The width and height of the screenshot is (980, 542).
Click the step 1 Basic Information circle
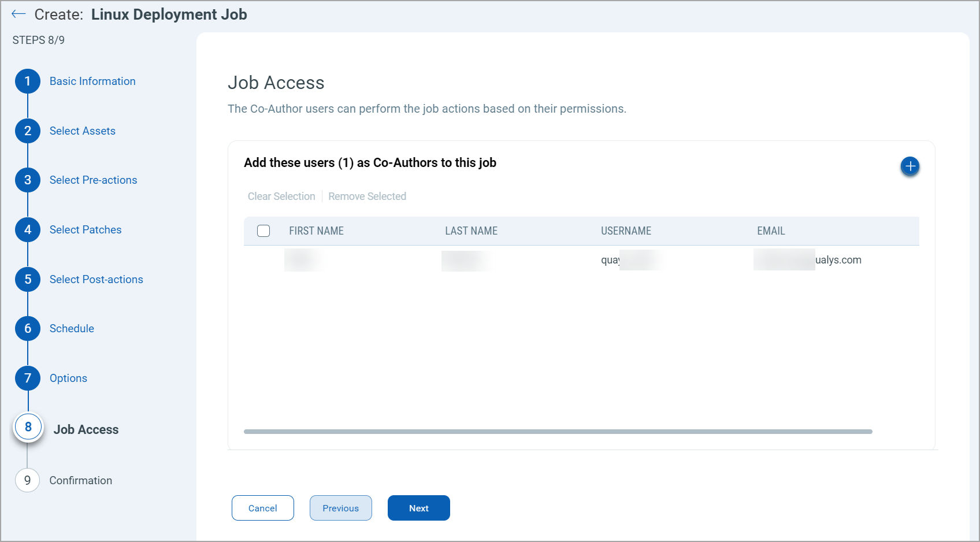pos(27,81)
